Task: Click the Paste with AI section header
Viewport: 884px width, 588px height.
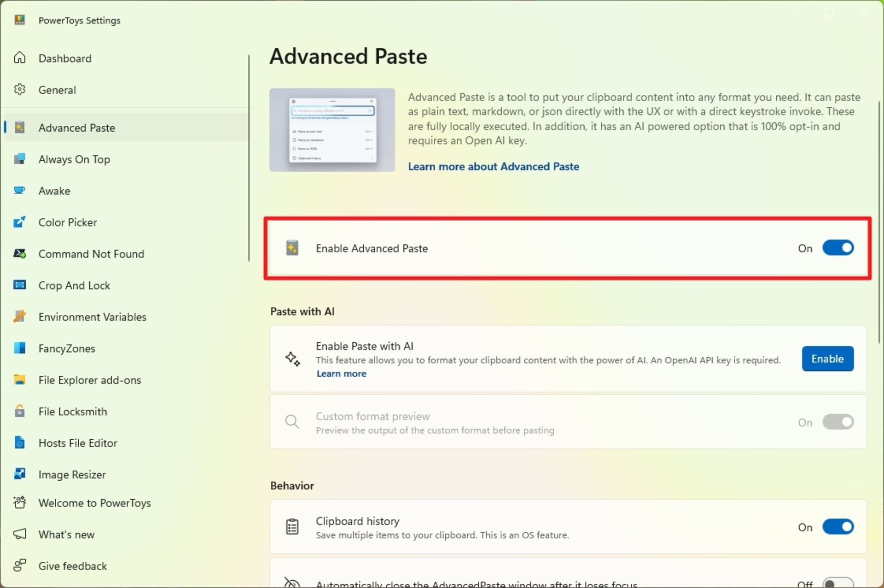Action: [x=302, y=312]
